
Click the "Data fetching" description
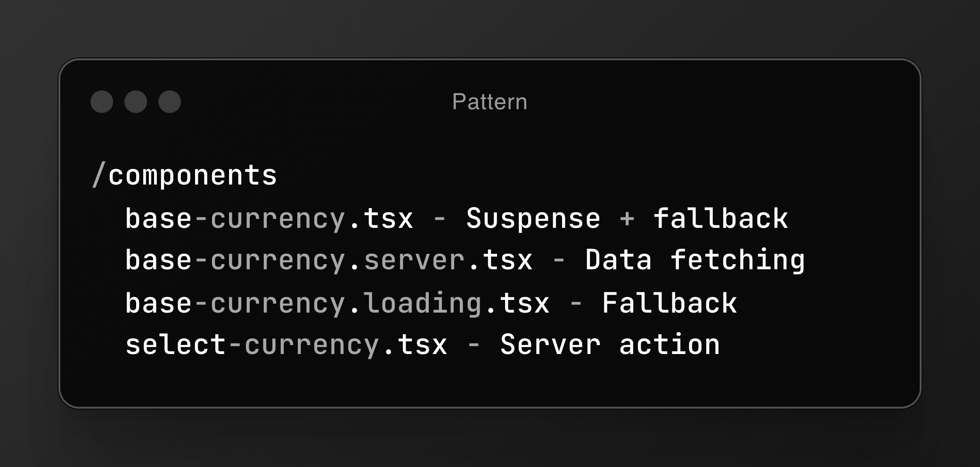pos(695,260)
